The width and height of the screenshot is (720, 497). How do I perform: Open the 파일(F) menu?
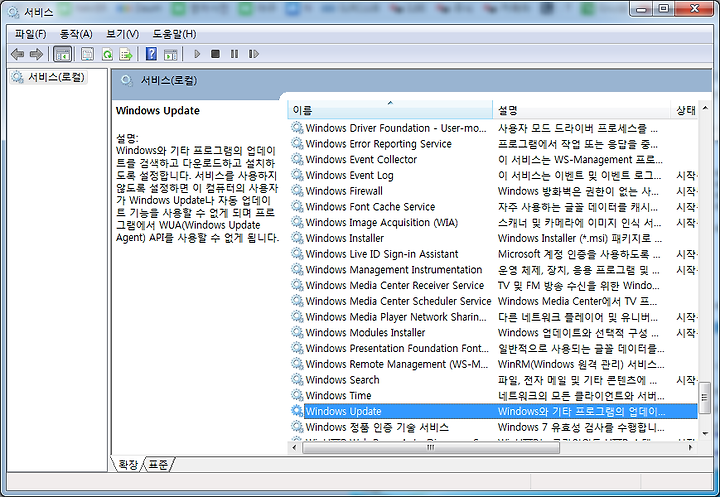click(30, 34)
